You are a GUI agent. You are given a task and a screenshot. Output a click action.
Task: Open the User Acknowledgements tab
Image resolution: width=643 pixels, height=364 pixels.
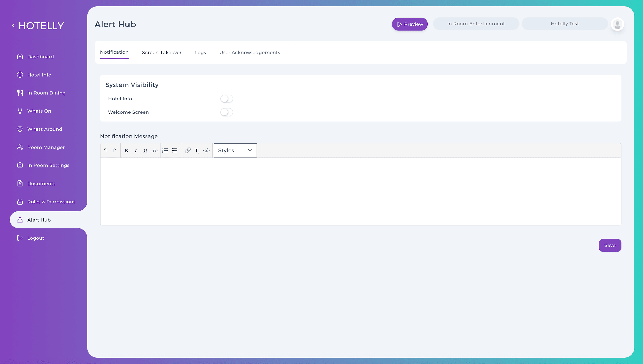click(249, 52)
